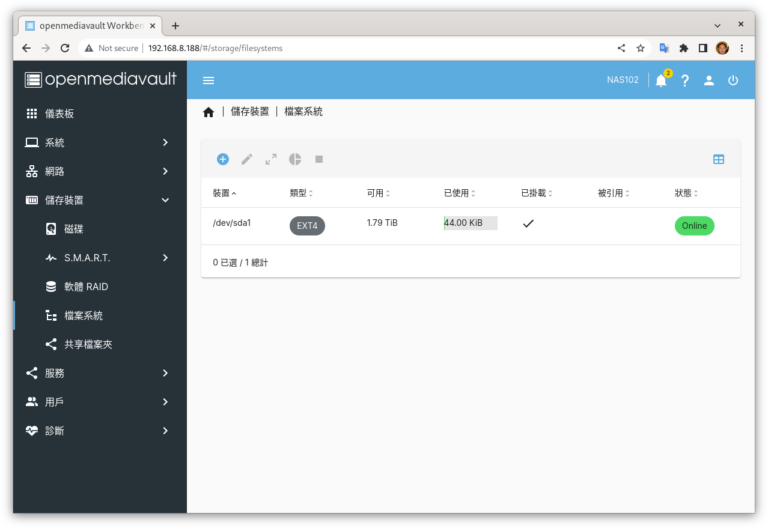Click the 44.00 KiB usage bar
The image size is (768, 528).
pyautogui.click(x=470, y=223)
